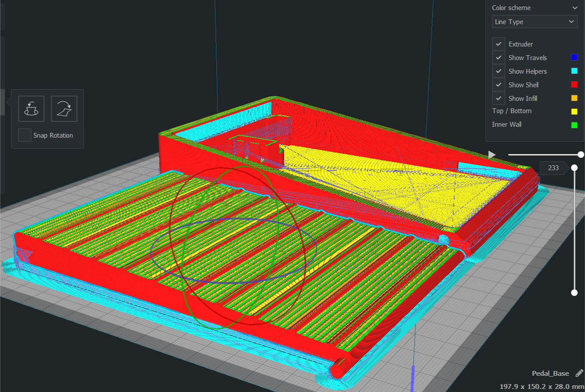585x392 pixels.
Task: Click the Top / Bottom legend label
Action: pyautogui.click(x=512, y=111)
